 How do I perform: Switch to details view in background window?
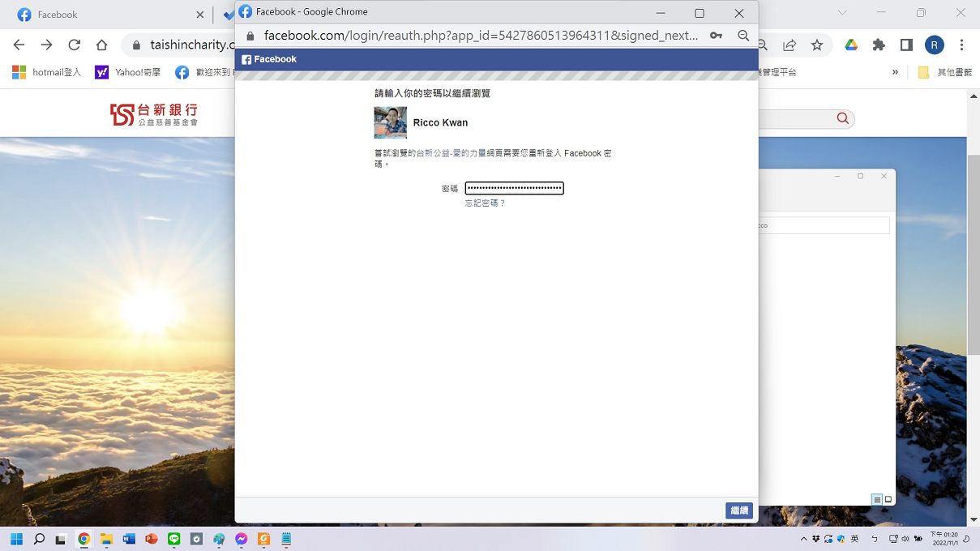(x=877, y=499)
